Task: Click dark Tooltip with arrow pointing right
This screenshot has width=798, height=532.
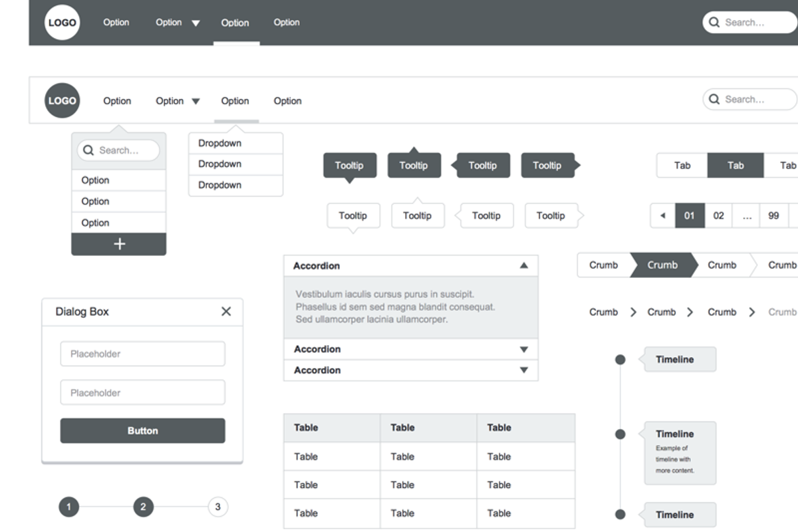Action: click(550, 166)
